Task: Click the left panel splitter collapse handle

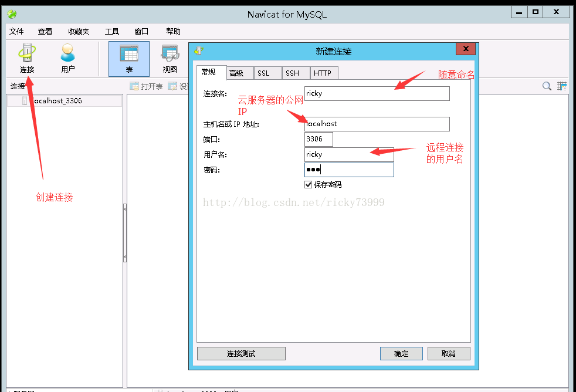Action: (125, 233)
